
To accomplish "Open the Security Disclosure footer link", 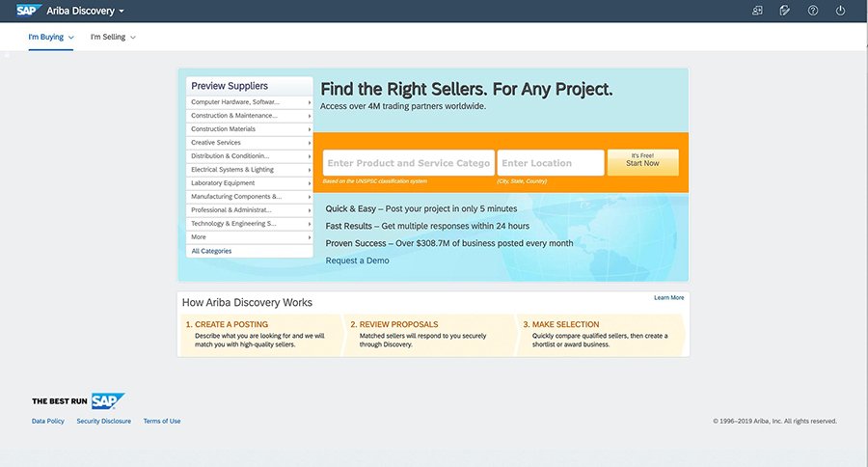I will [104, 421].
